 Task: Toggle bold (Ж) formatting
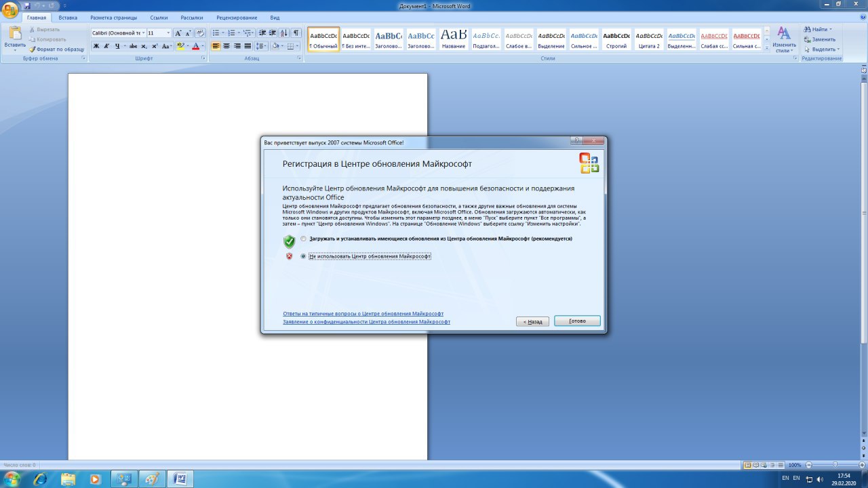point(96,46)
